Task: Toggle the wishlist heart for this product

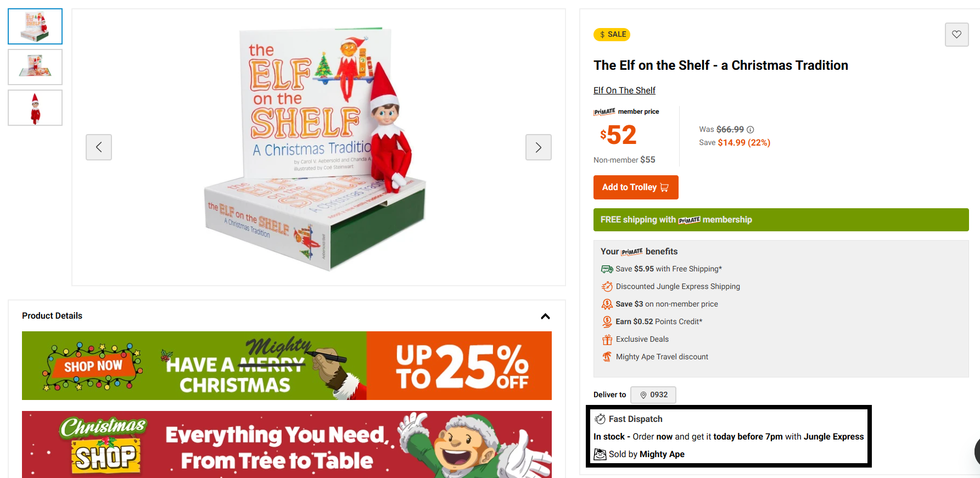Action: click(x=956, y=35)
